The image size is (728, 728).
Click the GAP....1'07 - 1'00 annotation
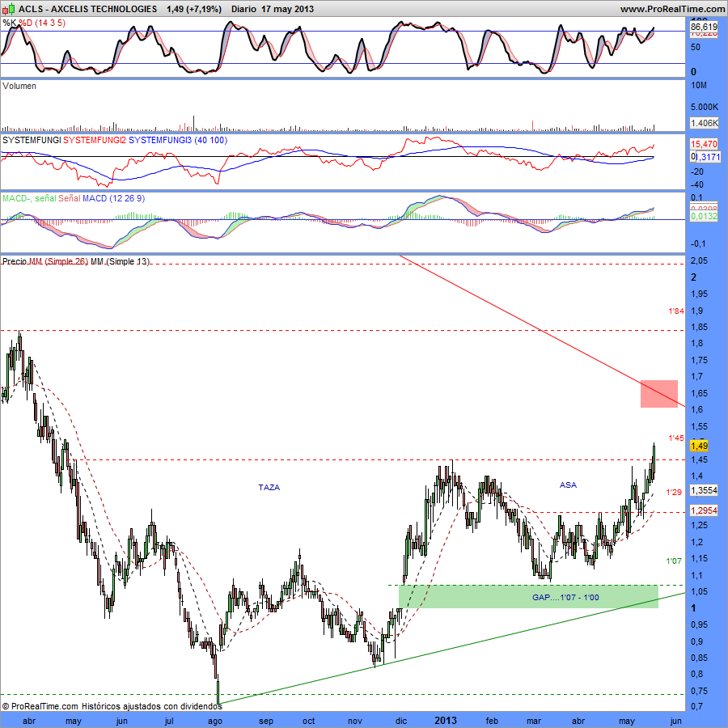click(x=565, y=597)
